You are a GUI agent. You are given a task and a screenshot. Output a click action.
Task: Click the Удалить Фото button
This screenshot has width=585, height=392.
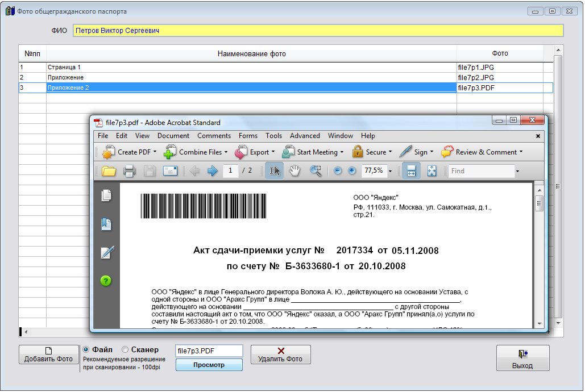coord(281,355)
